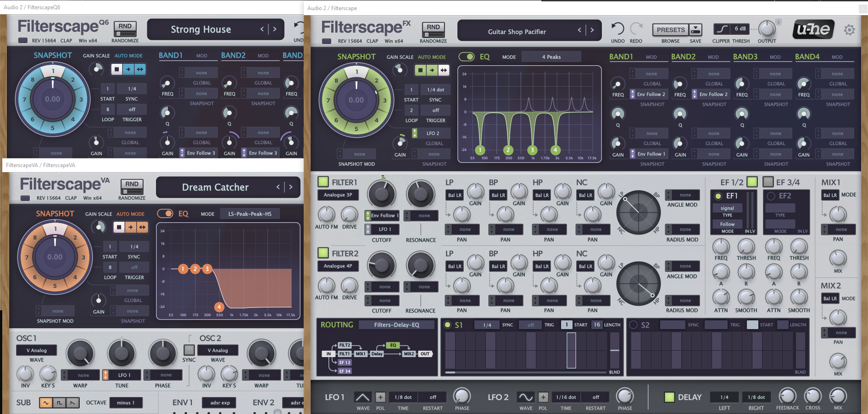Click LFO 1 polarity plus button

[380, 397]
